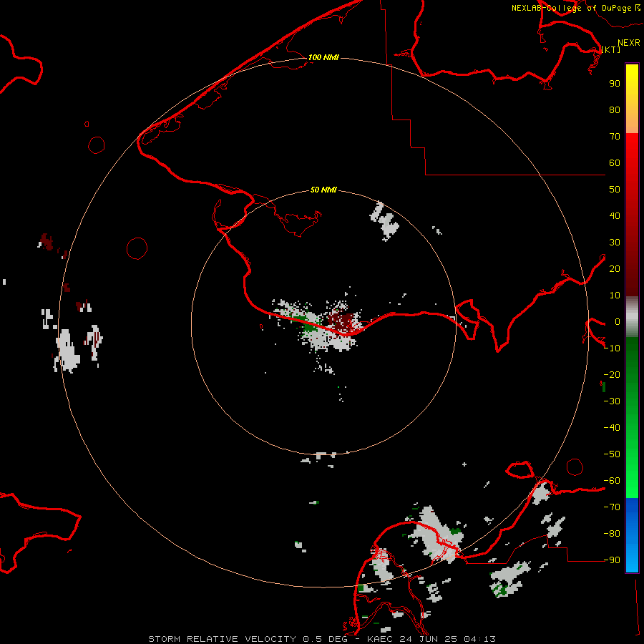644x644 pixels.
Task: Click "STORM RELATIVE VELOCITY" in the caption
Action: pyautogui.click(x=222, y=639)
